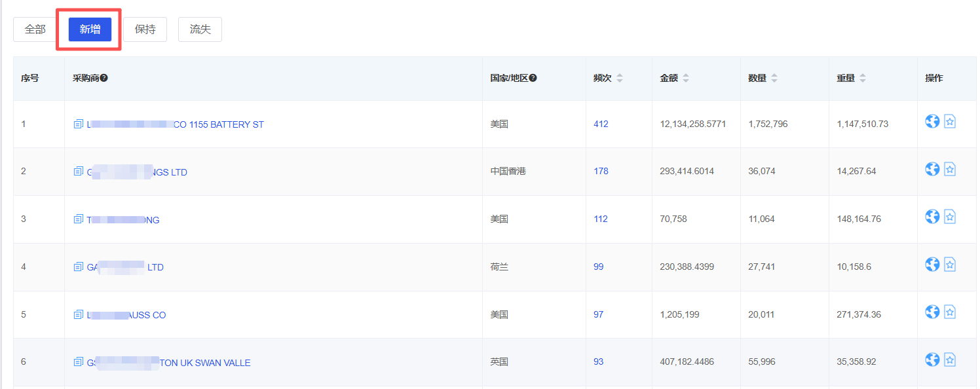The height and width of the screenshot is (389, 980).
Task: Click the globe icon in row 1
Action: point(932,121)
